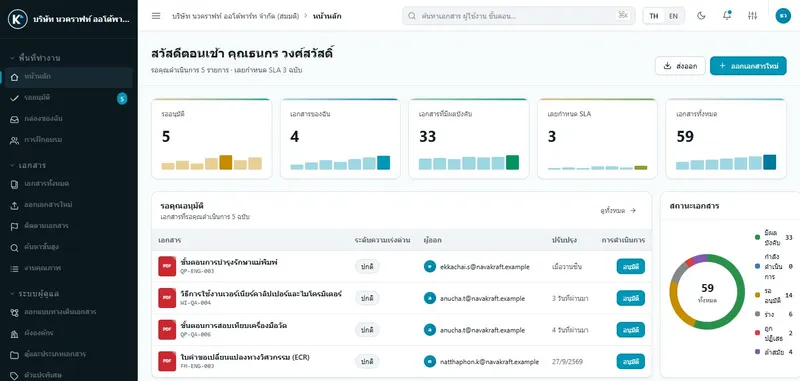Open the SLA overdue stat card showing 3

point(597,139)
